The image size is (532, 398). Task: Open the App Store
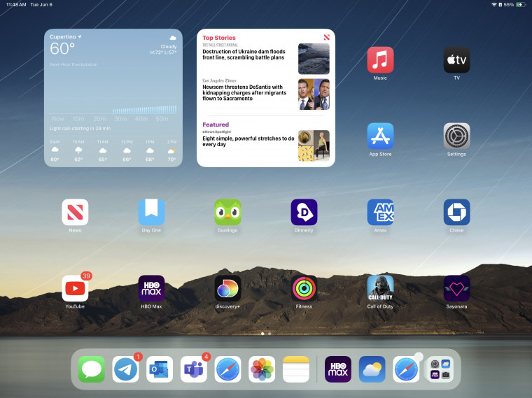click(x=380, y=136)
